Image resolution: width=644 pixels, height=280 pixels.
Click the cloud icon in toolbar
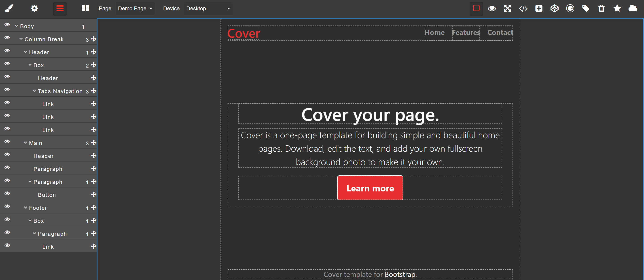click(633, 8)
